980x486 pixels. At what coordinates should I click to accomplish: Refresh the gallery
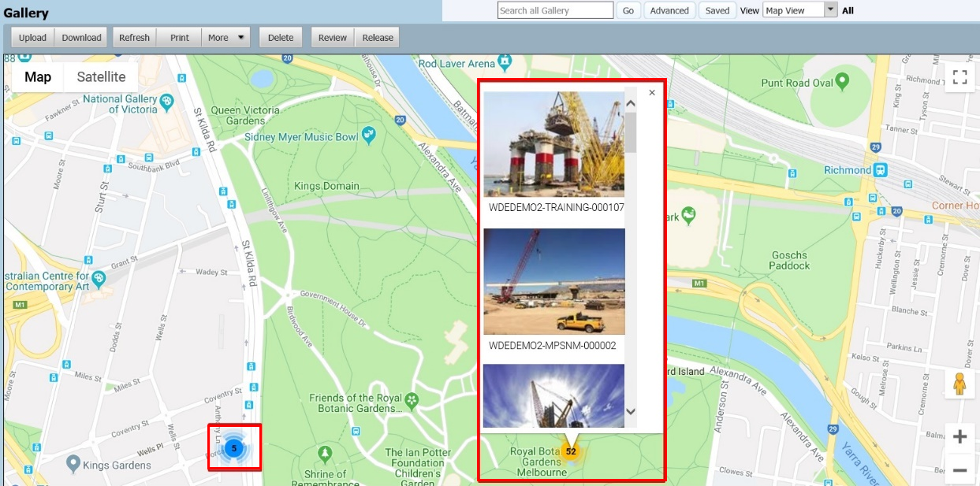(134, 36)
